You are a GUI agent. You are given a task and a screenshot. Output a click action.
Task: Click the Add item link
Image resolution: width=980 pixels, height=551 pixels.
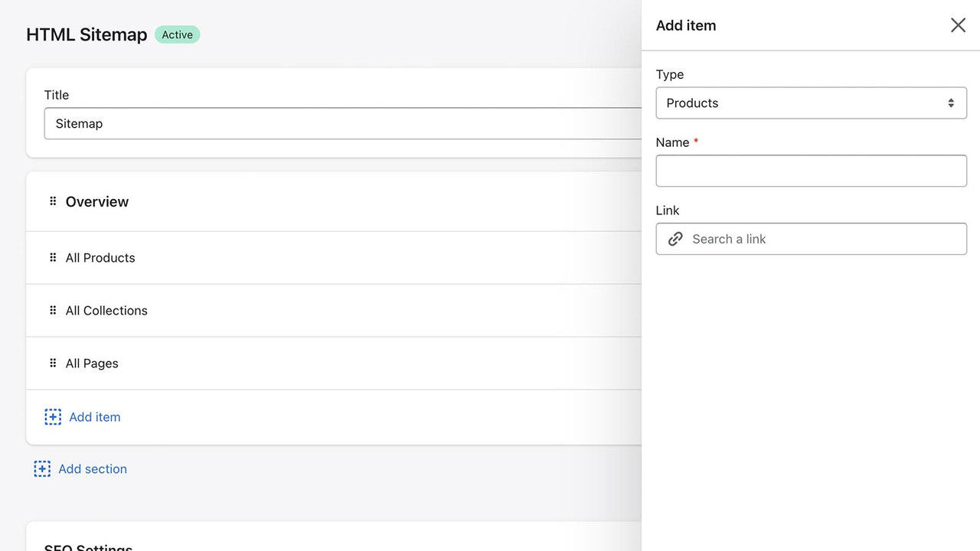pos(94,416)
